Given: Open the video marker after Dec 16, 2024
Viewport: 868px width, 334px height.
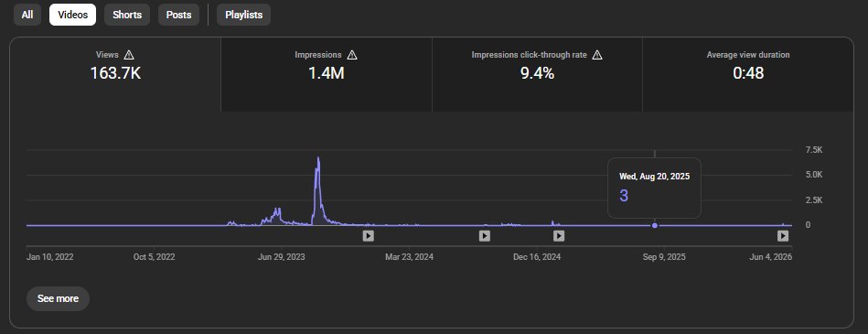Looking at the screenshot, I should tap(559, 236).
